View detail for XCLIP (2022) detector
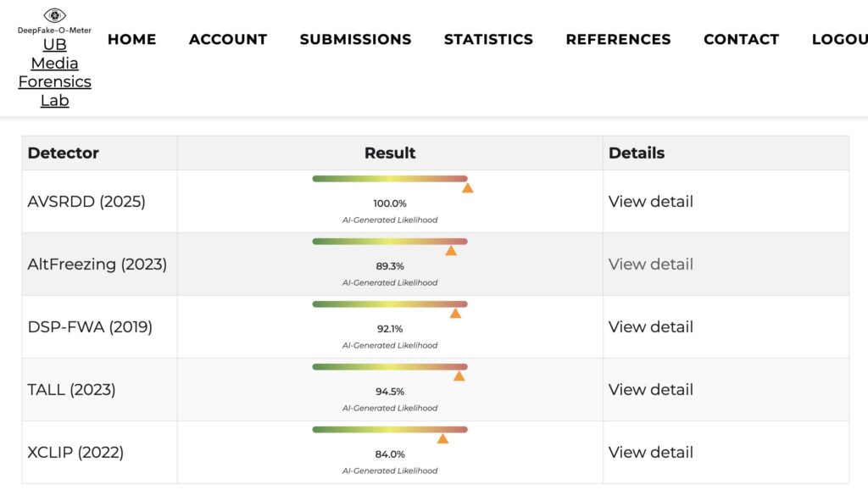 [650, 453]
